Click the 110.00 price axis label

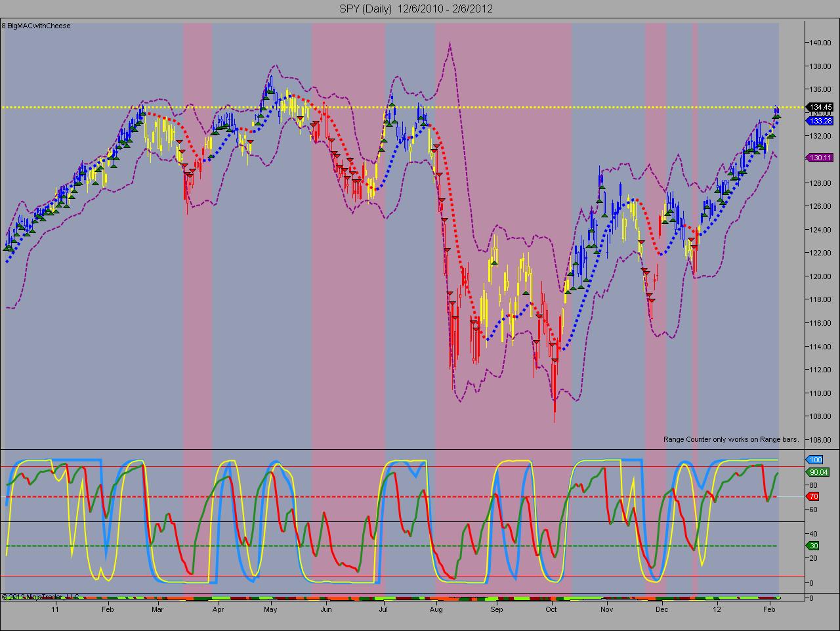point(821,393)
